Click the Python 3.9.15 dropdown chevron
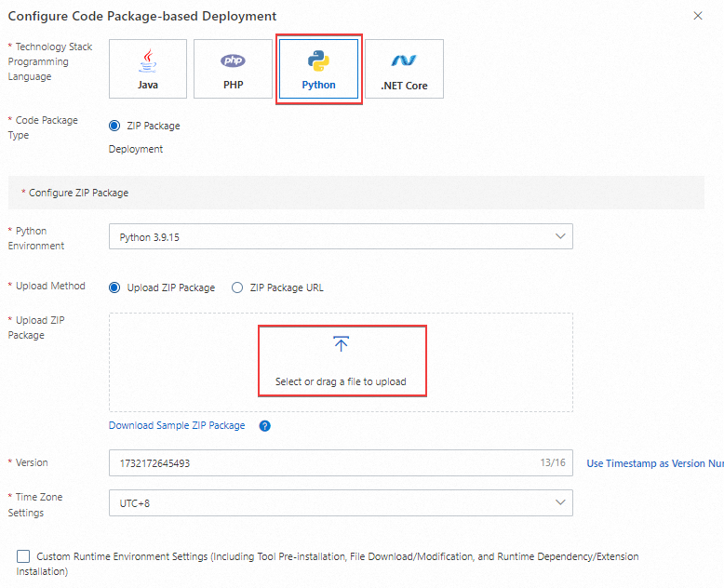Screen dimensions: 724x588 pos(560,236)
